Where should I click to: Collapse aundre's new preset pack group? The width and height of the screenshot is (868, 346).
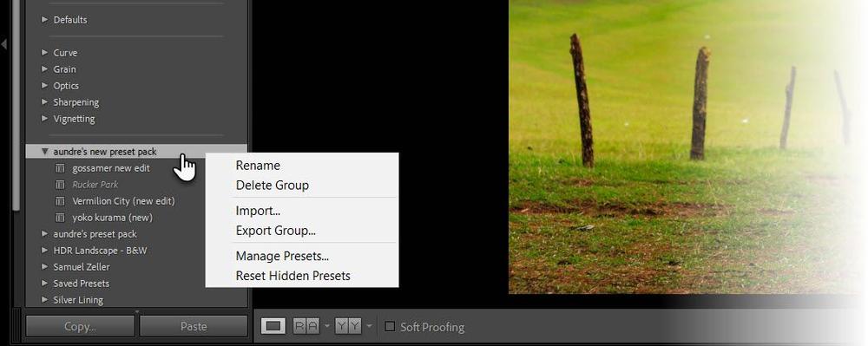[x=45, y=152]
